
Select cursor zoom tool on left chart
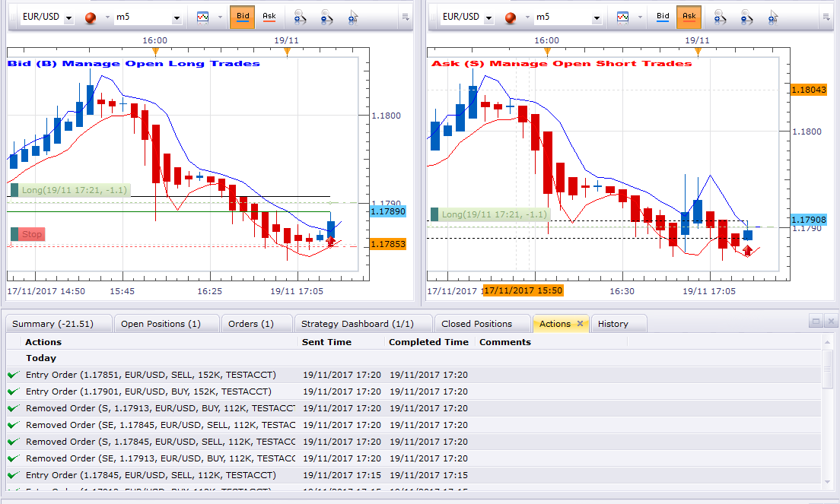(352, 17)
